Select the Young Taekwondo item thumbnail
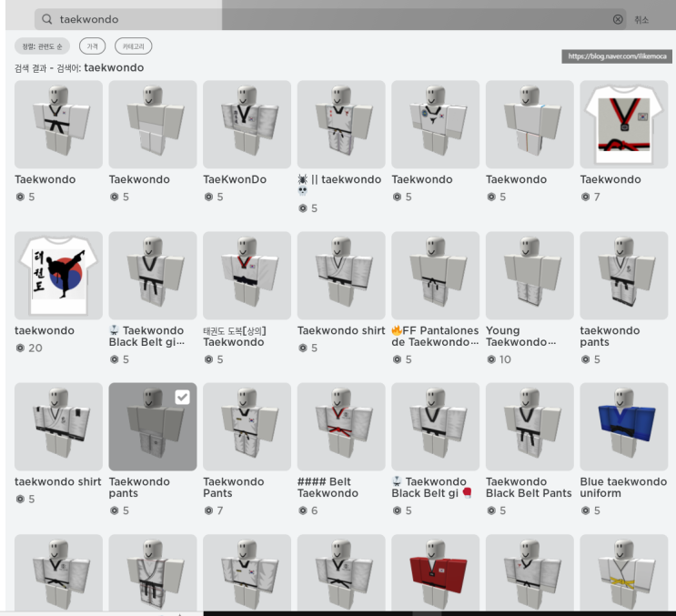676x616 pixels. [x=530, y=276]
